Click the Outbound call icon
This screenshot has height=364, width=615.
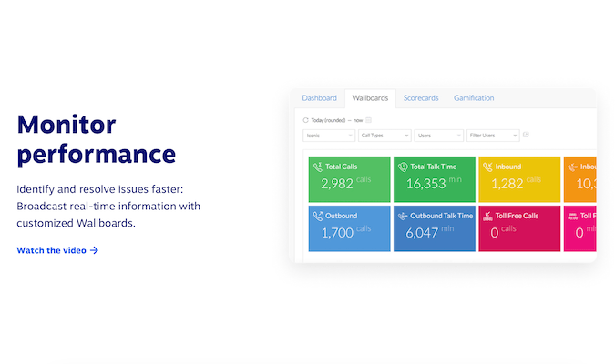click(317, 217)
